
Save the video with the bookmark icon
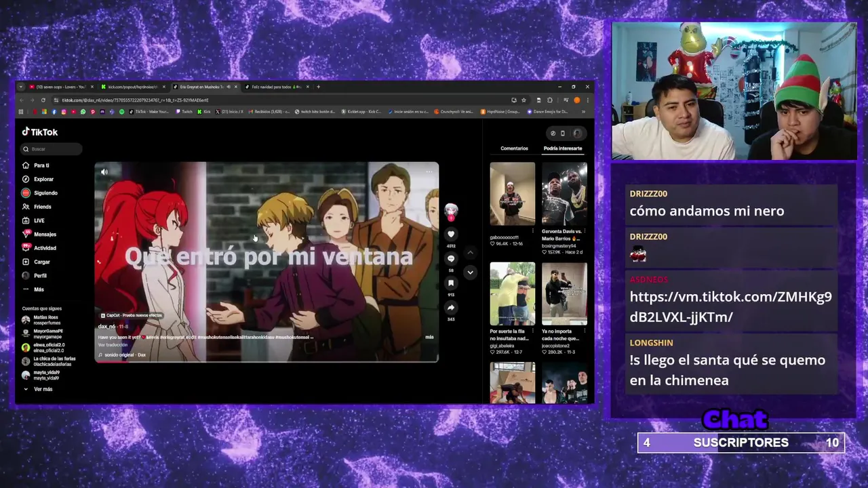click(x=451, y=283)
